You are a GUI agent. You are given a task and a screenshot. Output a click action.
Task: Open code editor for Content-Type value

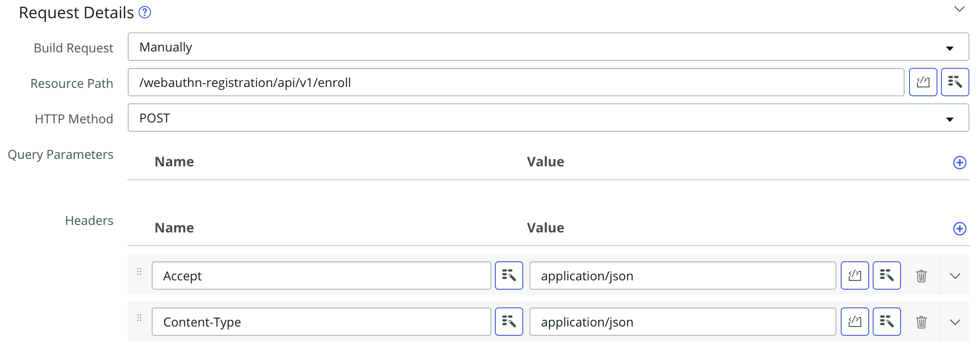(x=855, y=322)
